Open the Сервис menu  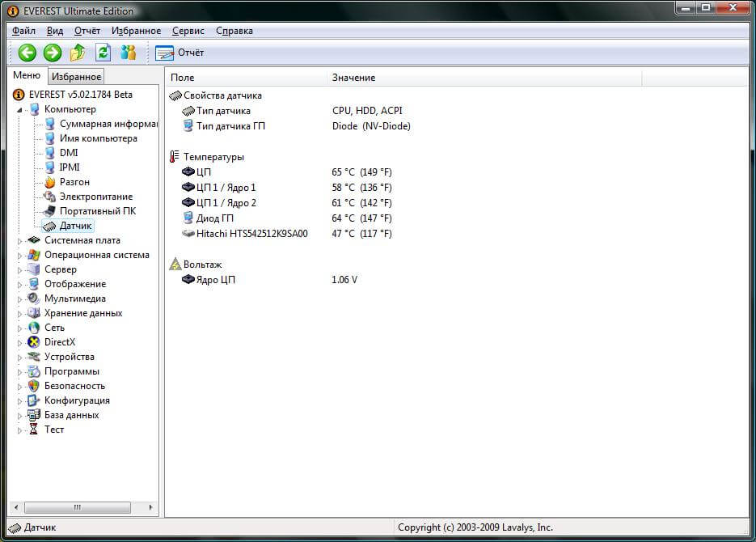point(188,31)
